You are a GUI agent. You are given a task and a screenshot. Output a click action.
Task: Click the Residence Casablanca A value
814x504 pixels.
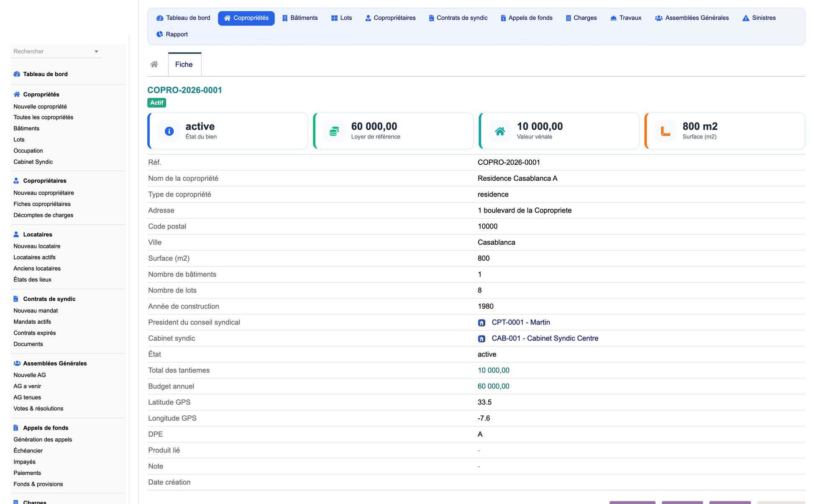point(517,178)
